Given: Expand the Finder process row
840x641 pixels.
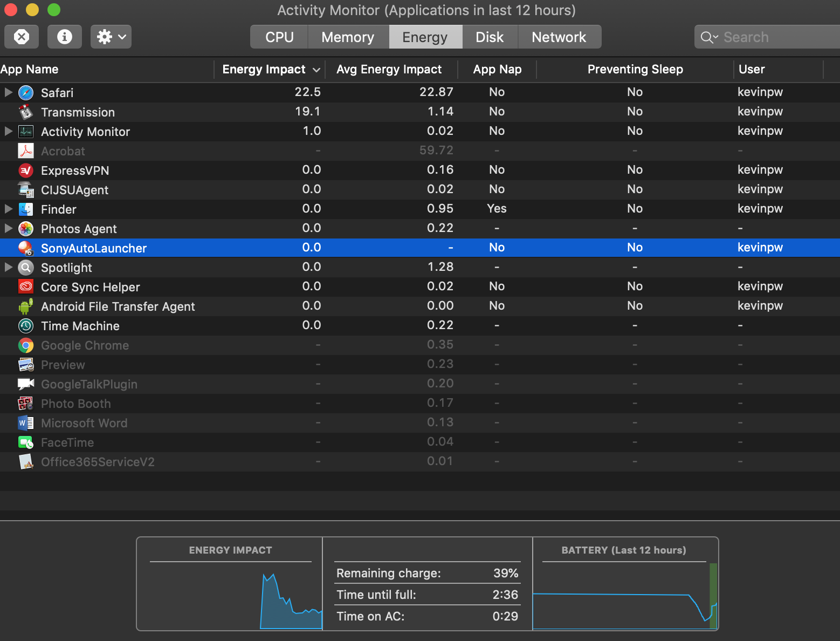Looking at the screenshot, I should (9, 209).
